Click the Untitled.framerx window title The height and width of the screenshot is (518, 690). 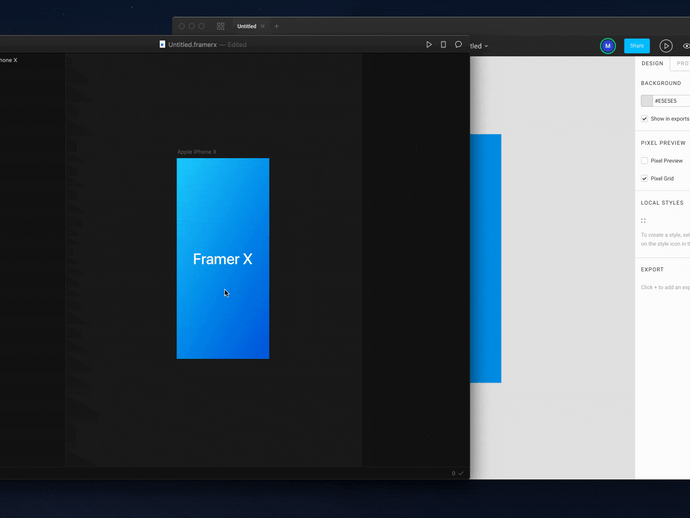point(192,44)
